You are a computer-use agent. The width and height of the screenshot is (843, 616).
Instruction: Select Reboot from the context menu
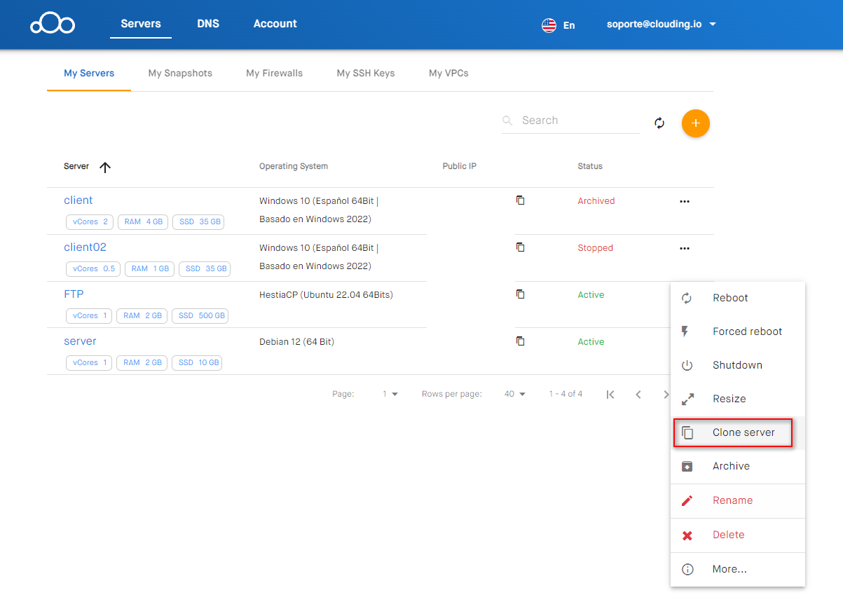click(738, 298)
